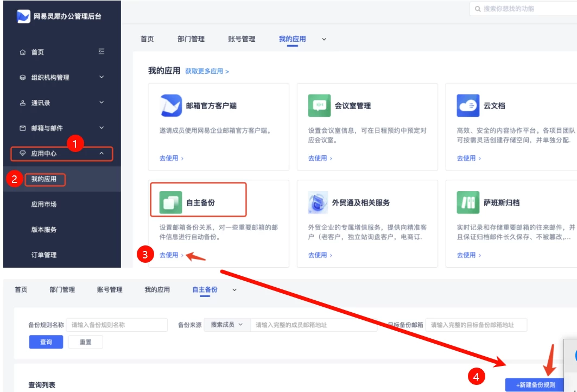This screenshot has width=577, height=392.
Task: Switch to the 首页 tab in top panel
Action: 147,39
